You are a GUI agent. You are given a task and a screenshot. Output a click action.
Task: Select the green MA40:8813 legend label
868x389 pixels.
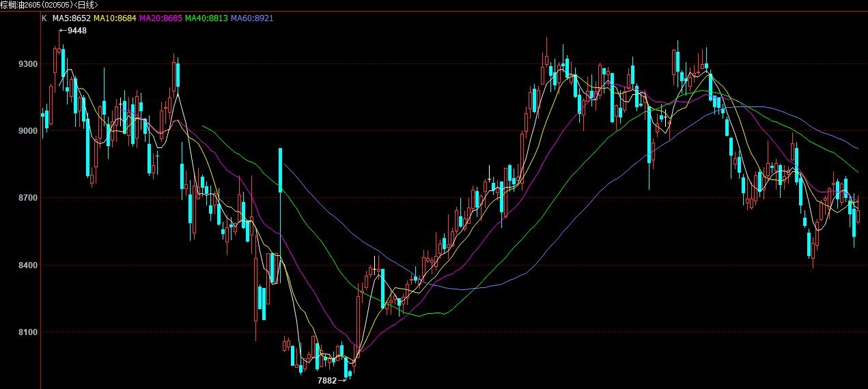tap(206, 18)
